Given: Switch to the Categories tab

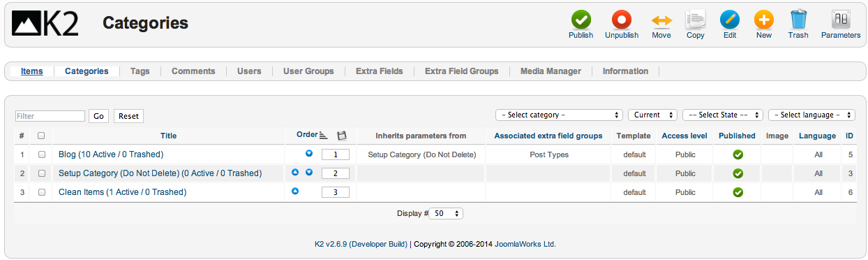Looking at the screenshot, I should point(87,71).
